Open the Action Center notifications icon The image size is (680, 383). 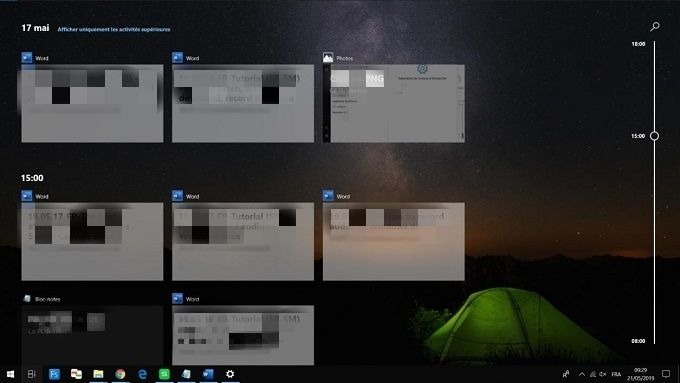666,374
